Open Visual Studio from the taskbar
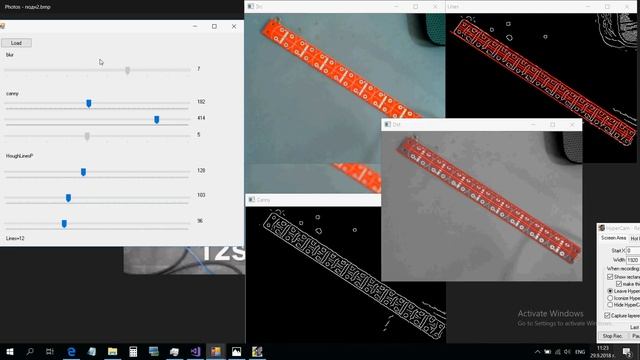640x360 pixels. tap(195, 351)
